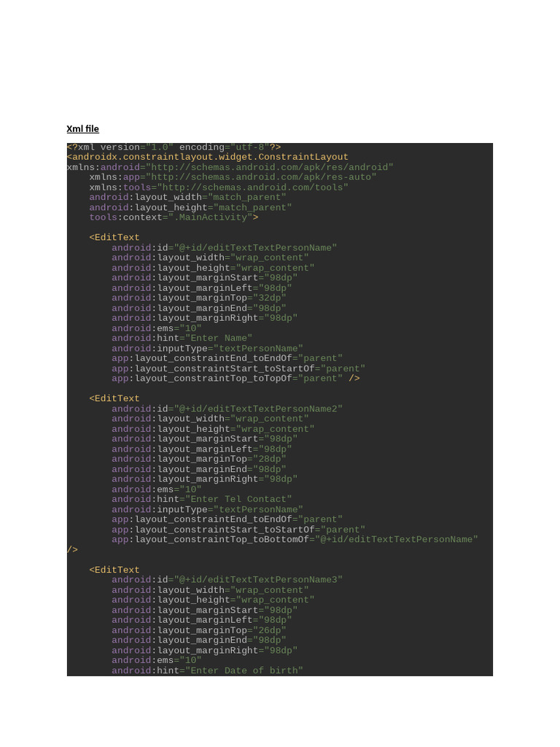Click the ConstraintLayout opening tag
Image resolution: width=560 pixels, height=747 pixels.
tap(208, 158)
